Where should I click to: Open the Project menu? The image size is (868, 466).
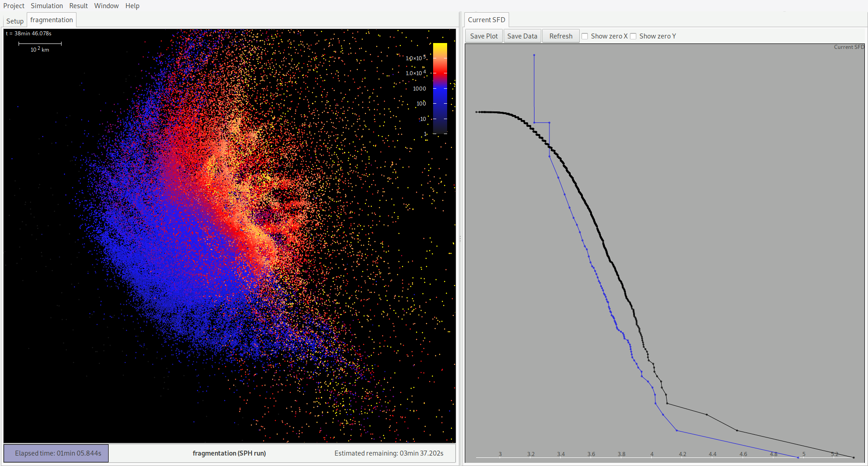click(x=14, y=6)
